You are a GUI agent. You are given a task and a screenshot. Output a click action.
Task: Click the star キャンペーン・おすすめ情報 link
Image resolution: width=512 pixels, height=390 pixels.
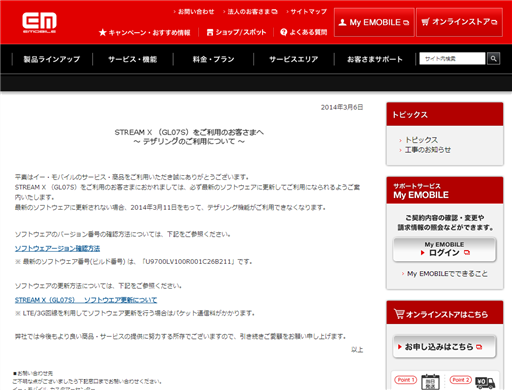coord(145,32)
